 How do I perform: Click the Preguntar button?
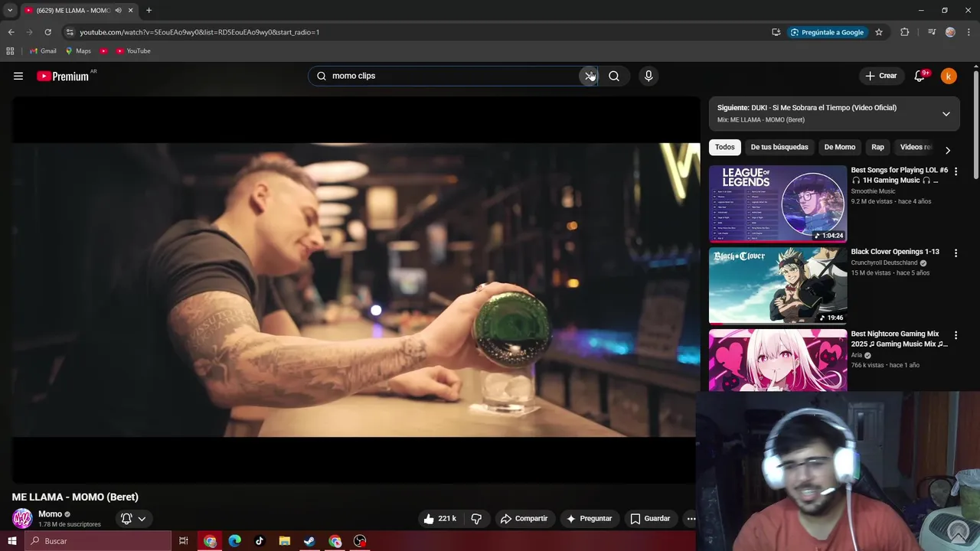[589, 518]
